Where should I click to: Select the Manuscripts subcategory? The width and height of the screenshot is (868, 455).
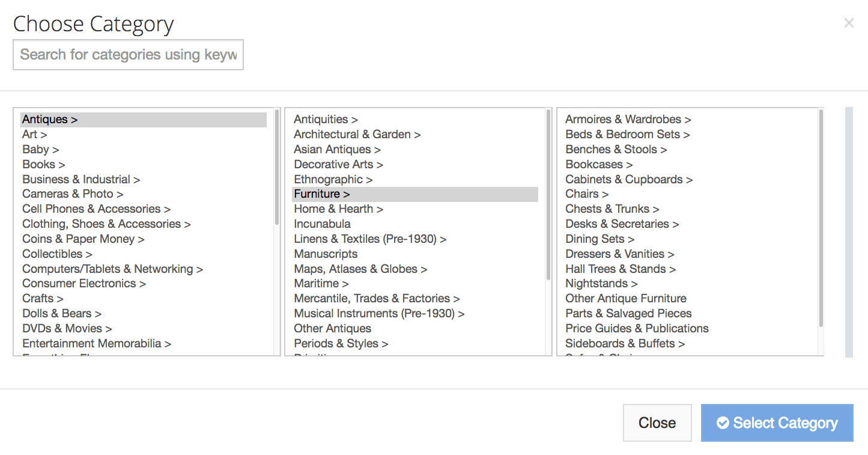(326, 254)
